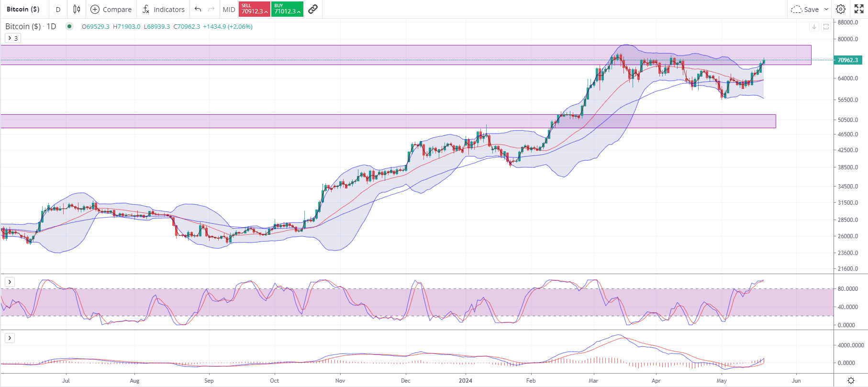Click the Oct time axis label
The image size is (868, 387).
click(x=274, y=381)
